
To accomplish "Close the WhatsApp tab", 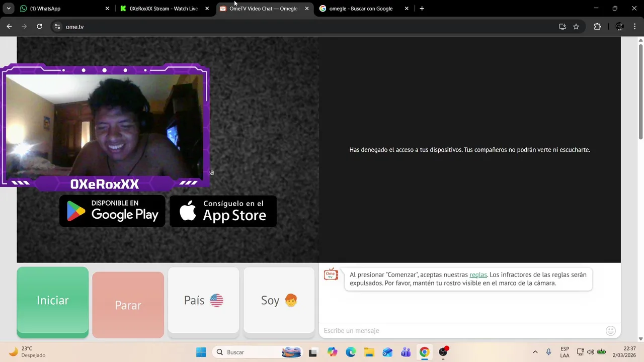I will coord(107,9).
